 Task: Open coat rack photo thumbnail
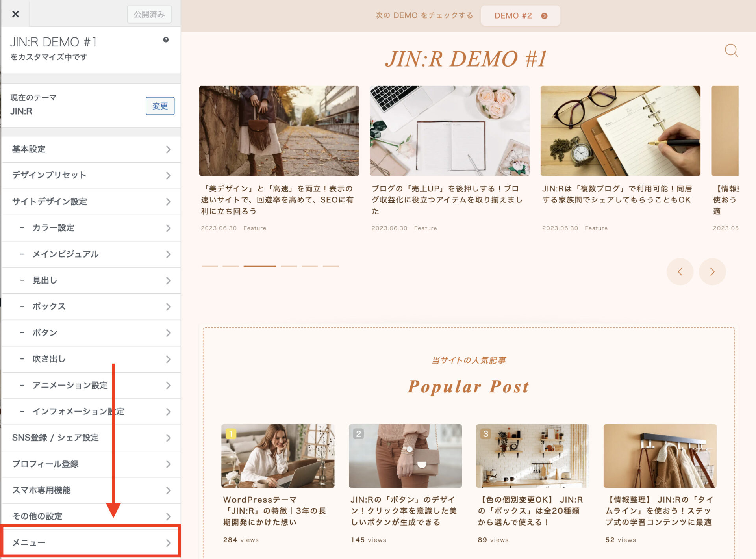pos(660,456)
